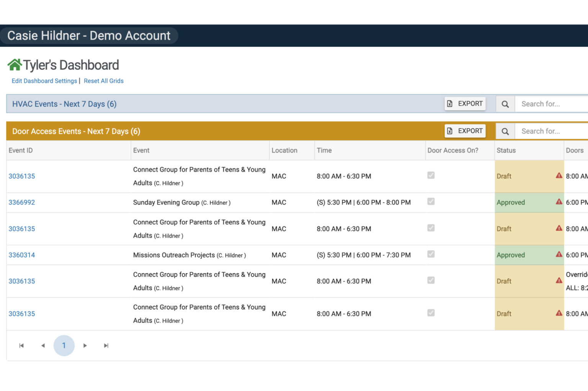
Task: Jump to last page using pagination icon
Action: coord(106,345)
